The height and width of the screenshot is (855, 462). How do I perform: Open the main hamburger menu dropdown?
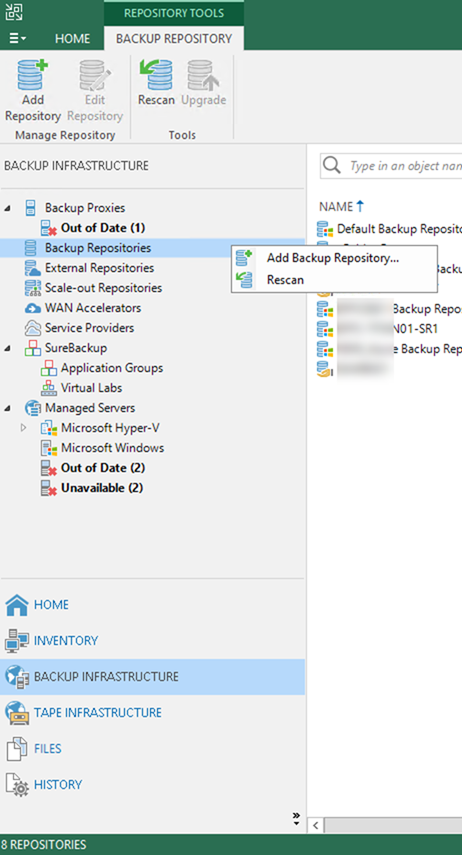pos(17,38)
